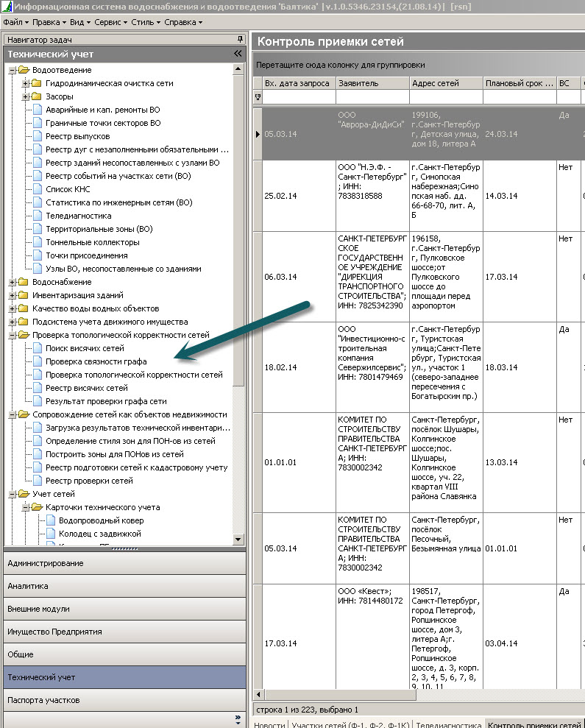Click document icon of Реестр выпусков
This screenshot has height=728, width=585.
(x=37, y=136)
